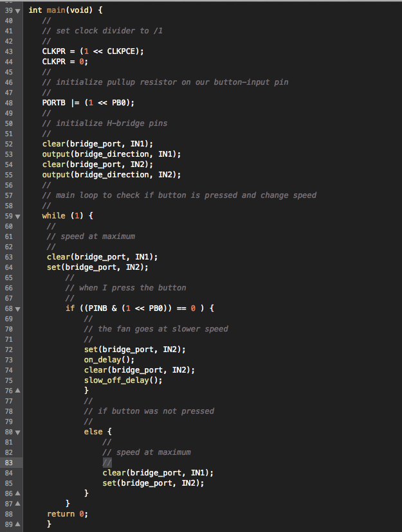402x532 pixels.
Task: Click line number 83 in the gutter
Action: pyautogui.click(x=9, y=463)
